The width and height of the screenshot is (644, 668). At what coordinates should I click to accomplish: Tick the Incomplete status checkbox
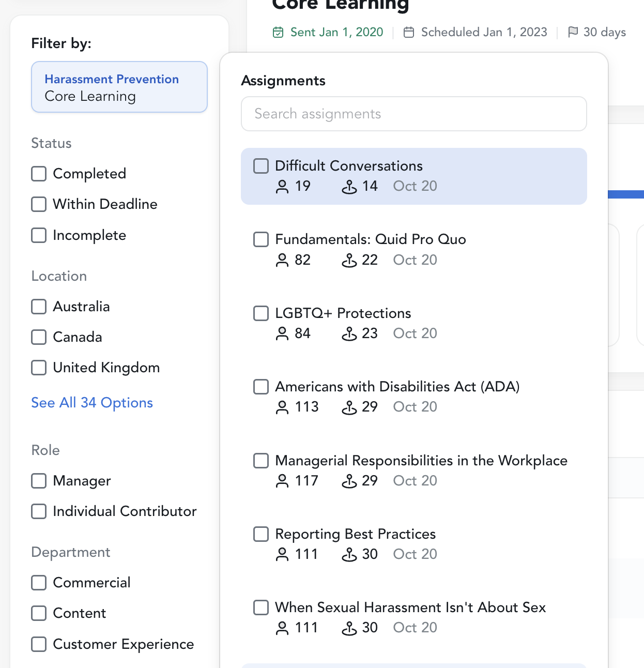click(39, 235)
